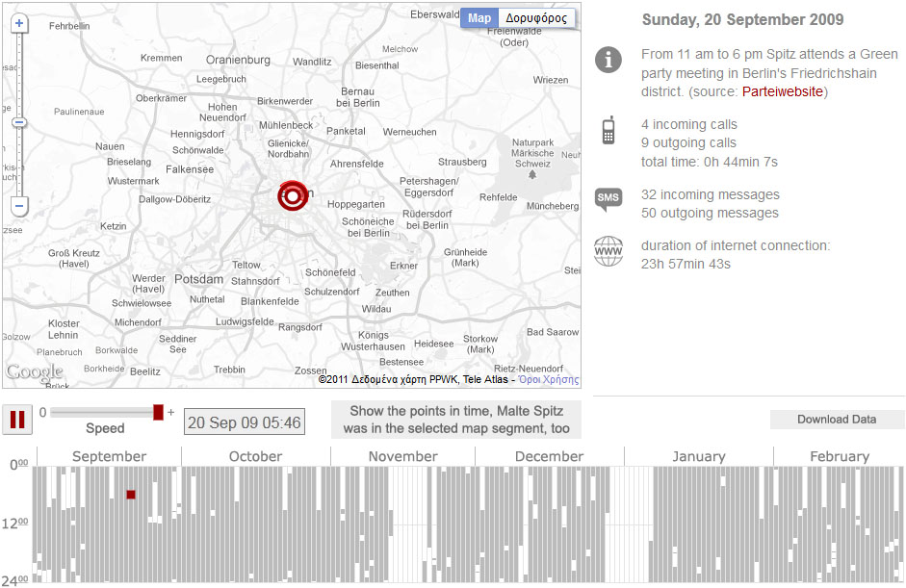Open Όροι Χρήσης terms link on map
Viewport: 906px width, 588px height.
click(549, 379)
